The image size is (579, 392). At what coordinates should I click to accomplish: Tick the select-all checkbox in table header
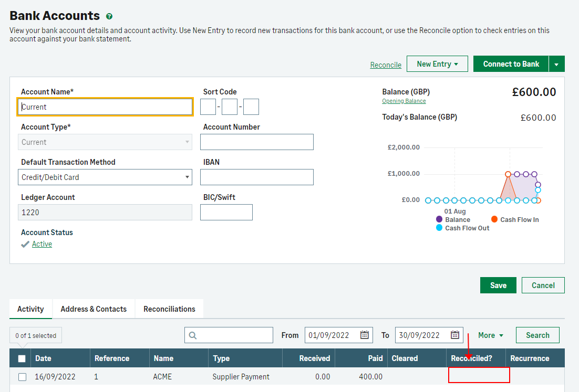tap(22, 359)
